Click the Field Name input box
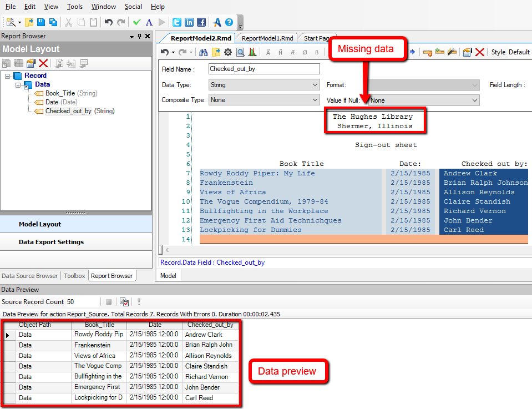 [x=264, y=69]
